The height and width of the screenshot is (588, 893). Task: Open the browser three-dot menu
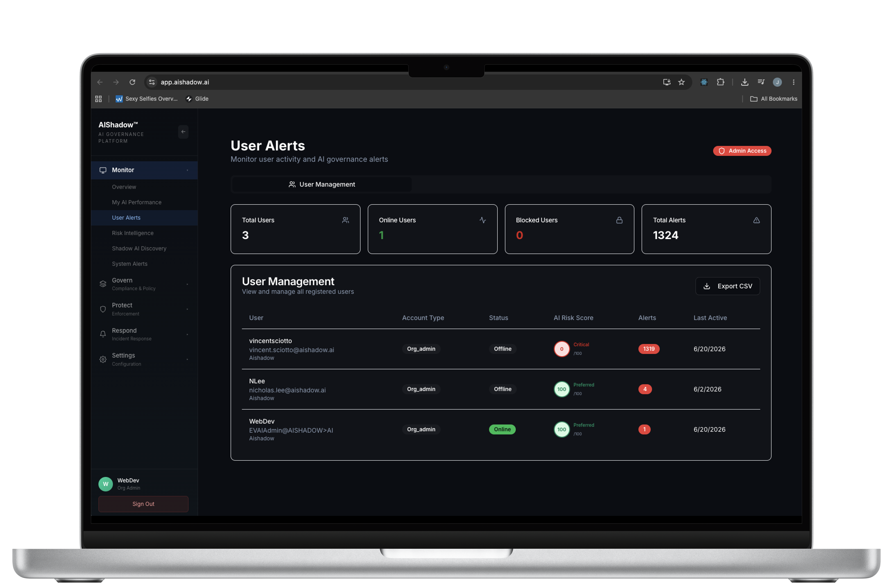[x=793, y=82]
